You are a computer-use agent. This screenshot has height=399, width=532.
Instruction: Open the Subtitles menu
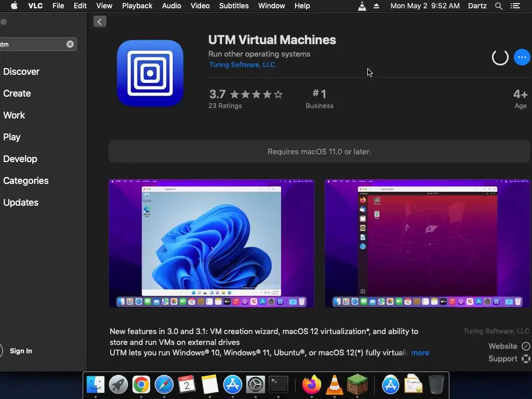pos(234,6)
